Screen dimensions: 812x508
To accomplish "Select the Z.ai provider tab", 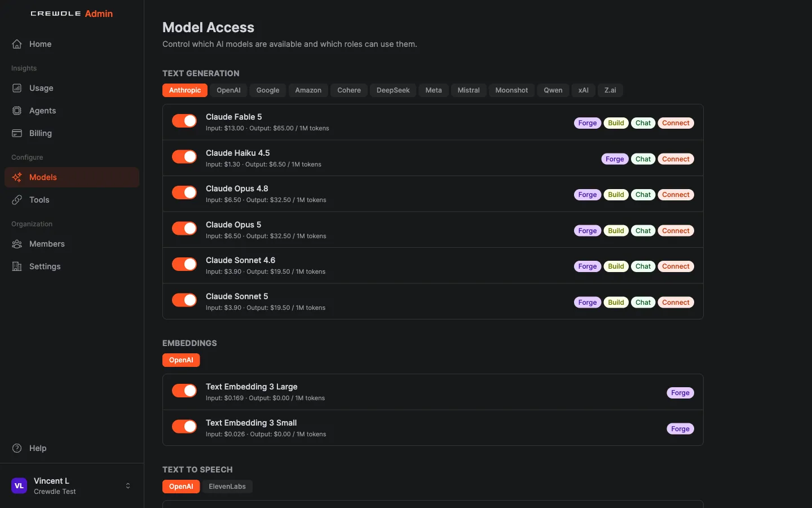I will pos(611,90).
